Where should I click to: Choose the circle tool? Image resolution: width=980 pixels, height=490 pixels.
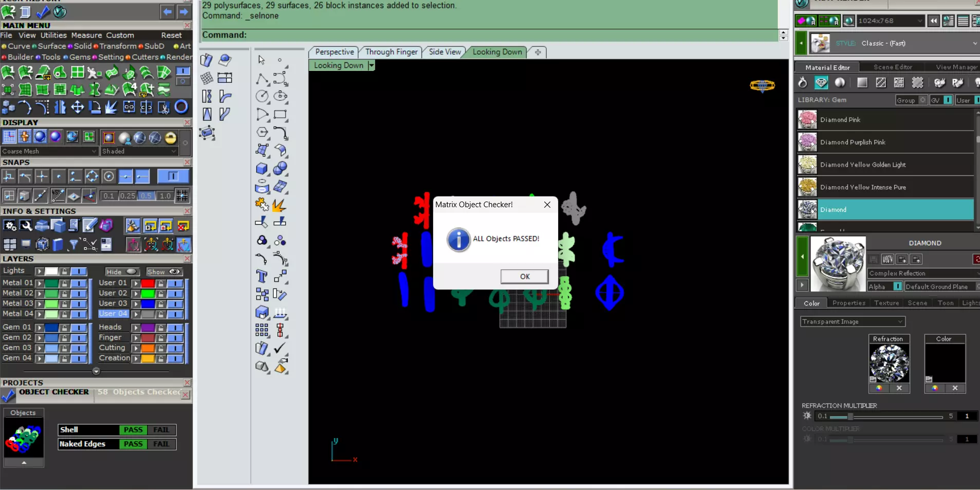click(262, 96)
